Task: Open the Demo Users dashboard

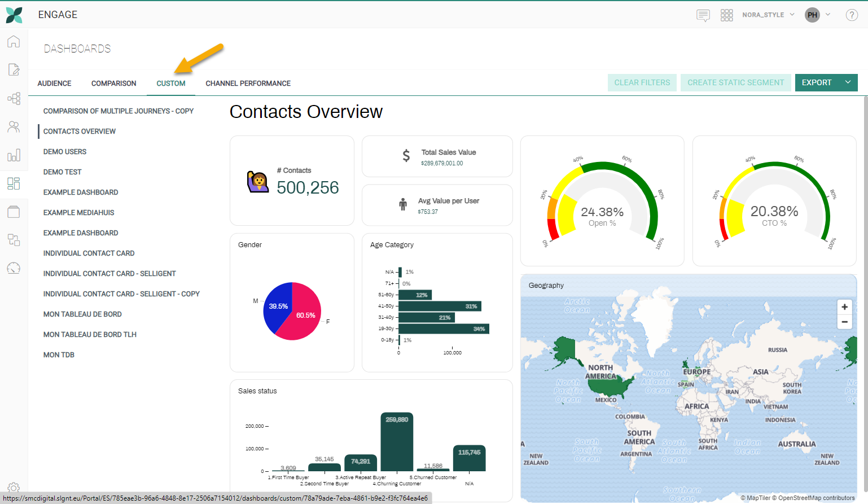Action: click(x=65, y=152)
